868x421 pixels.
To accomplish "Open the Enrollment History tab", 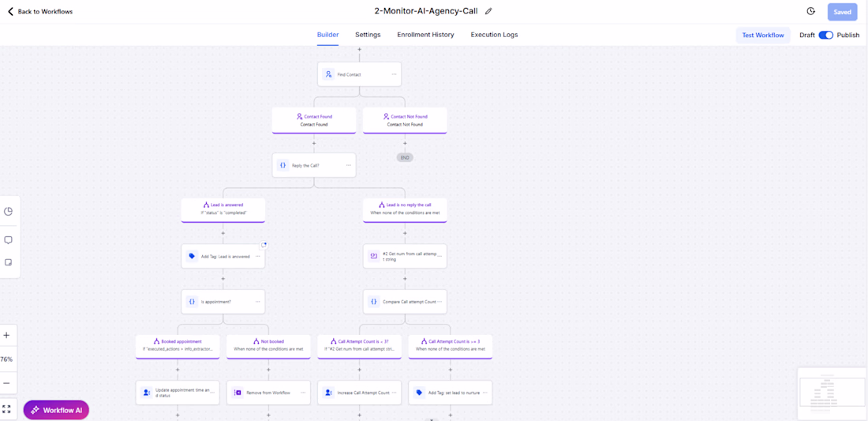I will pos(425,35).
